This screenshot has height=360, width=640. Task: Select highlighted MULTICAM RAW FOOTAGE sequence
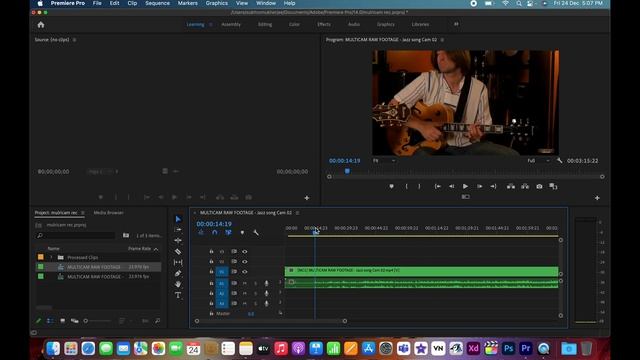point(93,267)
